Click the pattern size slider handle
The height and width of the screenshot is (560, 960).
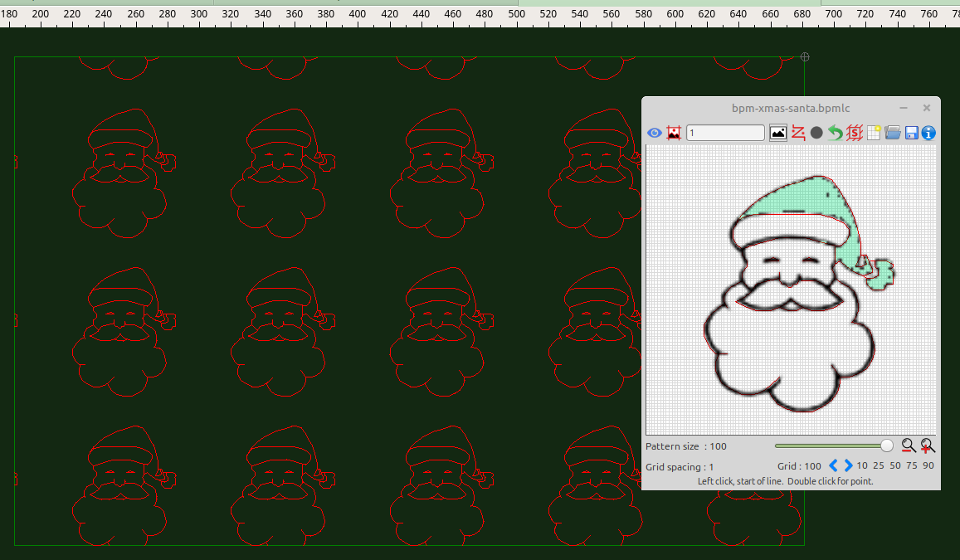tap(887, 446)
